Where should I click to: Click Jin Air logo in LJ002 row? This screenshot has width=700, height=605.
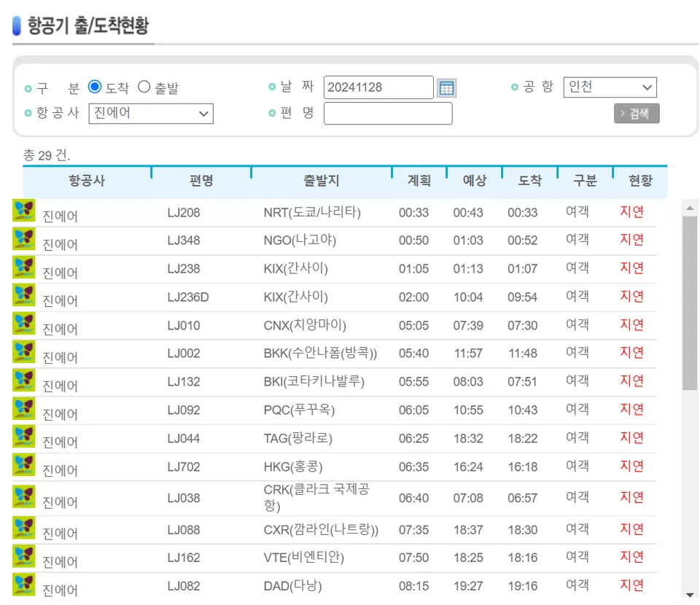point(23,351)
